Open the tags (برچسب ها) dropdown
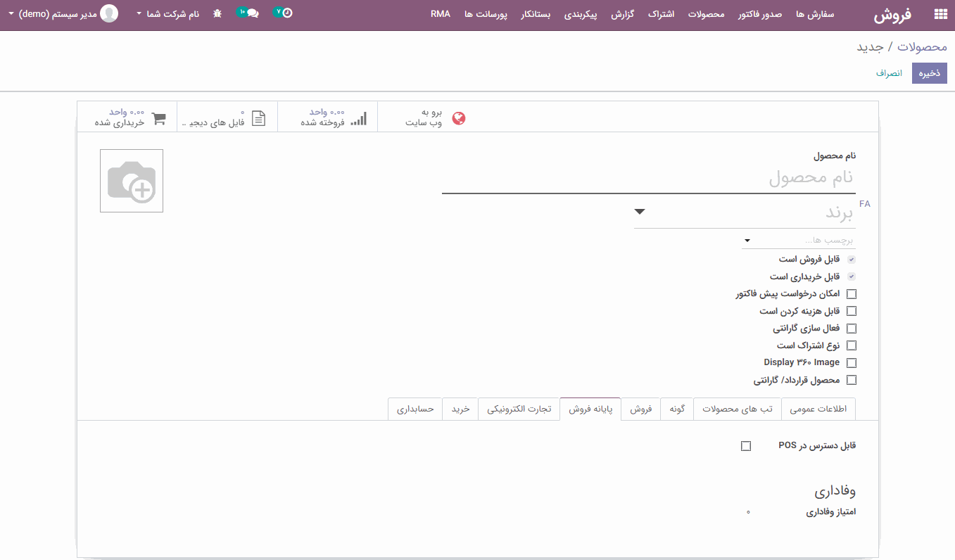955x560 pixels. (747, 241)
